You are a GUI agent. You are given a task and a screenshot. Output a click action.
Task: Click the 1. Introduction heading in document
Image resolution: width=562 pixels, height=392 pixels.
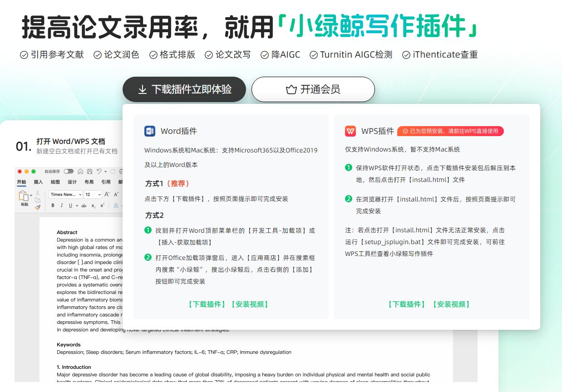pos(74,367)
